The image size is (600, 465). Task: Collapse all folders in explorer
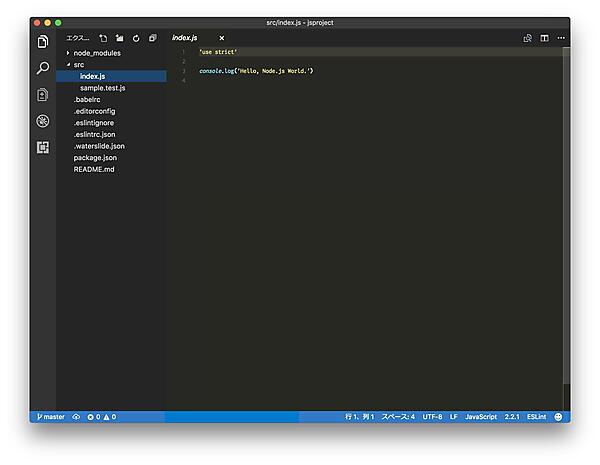[153, 38]
